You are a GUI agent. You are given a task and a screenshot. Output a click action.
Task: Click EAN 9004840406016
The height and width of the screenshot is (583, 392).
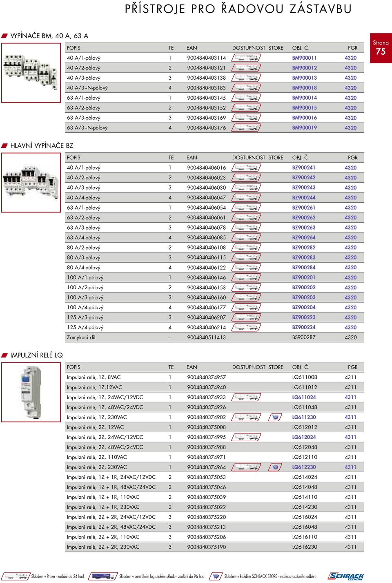pos(206,168)
